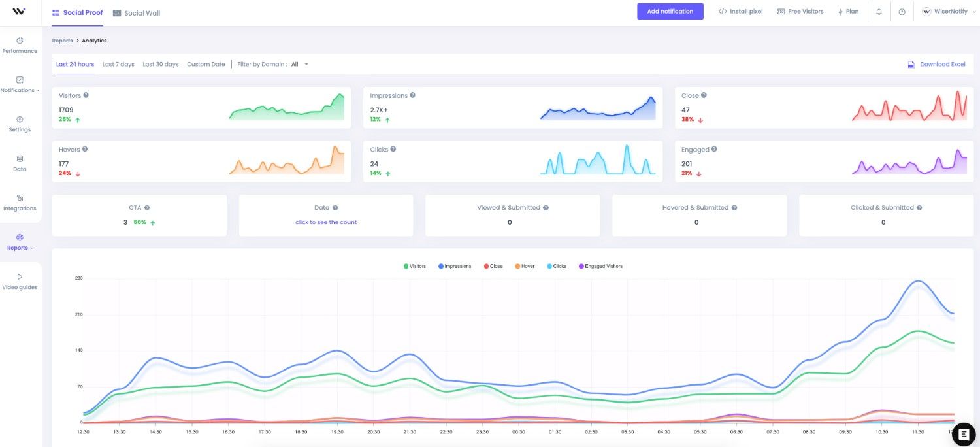
Task: Click the Close metric help icon
Action: [x=704, y=95]
